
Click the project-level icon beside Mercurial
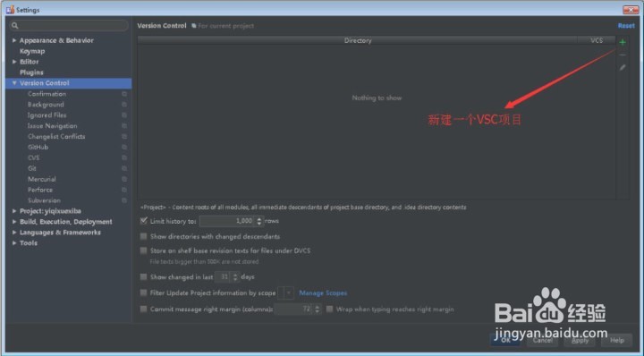(x=124, y=179)
